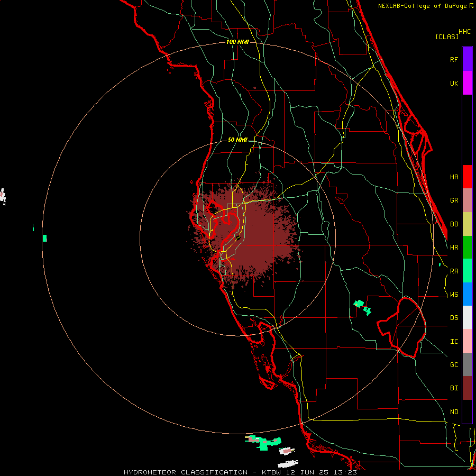Click the HR dark green legend swatch

pos(467,248)
